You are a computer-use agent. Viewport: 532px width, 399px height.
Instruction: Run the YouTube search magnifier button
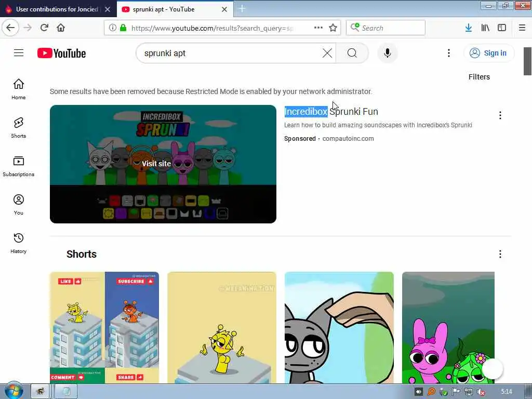click(352, 53)
